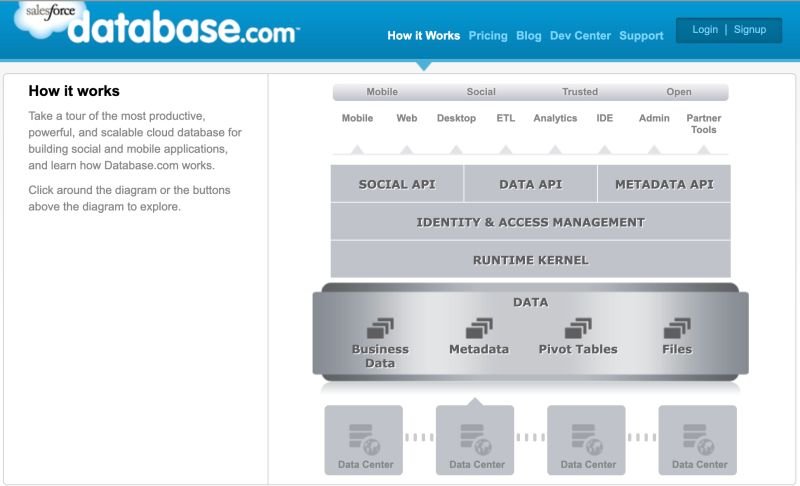Viewport: 800px width, 486px height.
Task: Select the first Data Center box
Action: pyautogui.click(x=364, y=440)
